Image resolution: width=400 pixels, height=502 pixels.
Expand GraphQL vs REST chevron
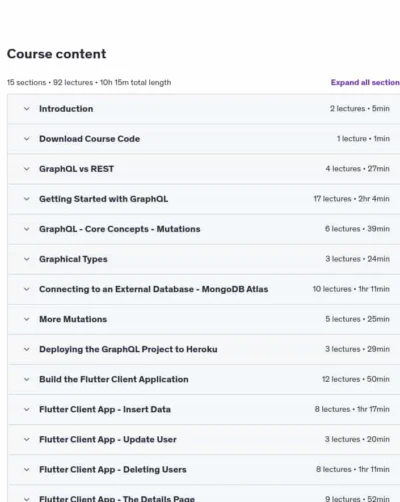click(27, 169)
